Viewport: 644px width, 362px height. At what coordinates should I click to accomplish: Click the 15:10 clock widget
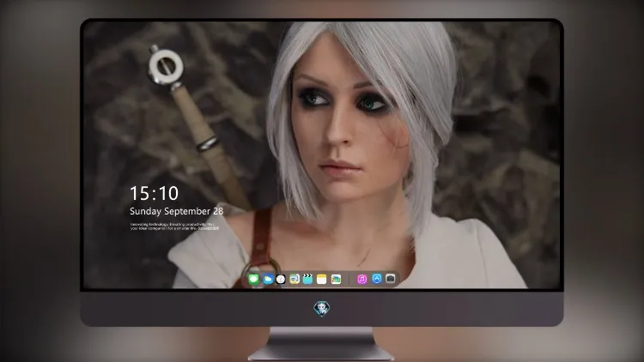click(154, 193)
